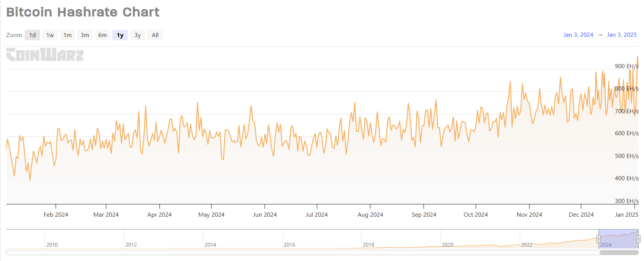The height and width of the screenshot is (261, 644).
Task: Click the Jan 2025 axis label
Action: [627, 215]
